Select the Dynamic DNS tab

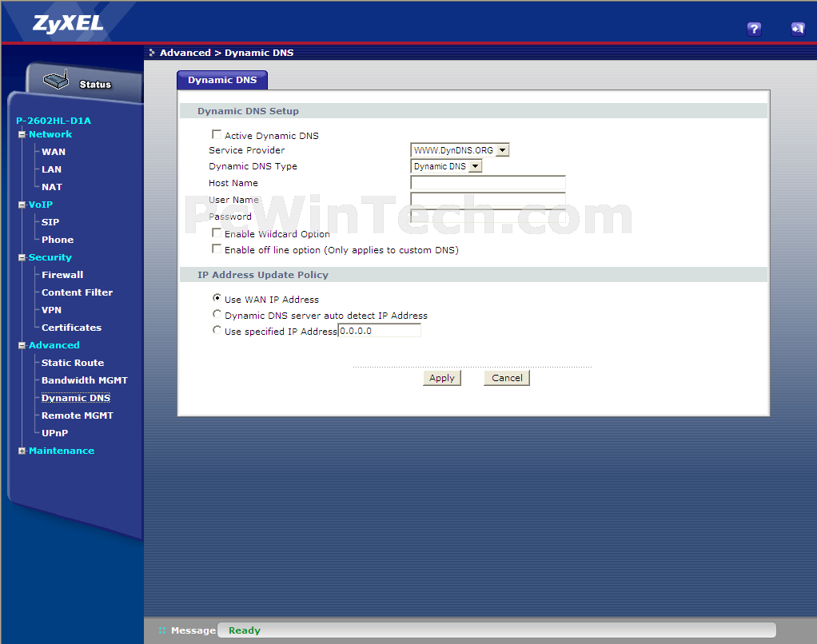tap(222, 80)
